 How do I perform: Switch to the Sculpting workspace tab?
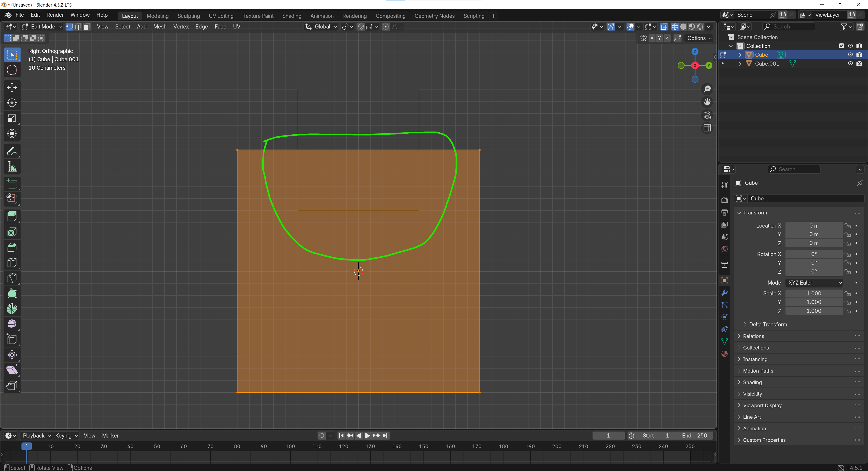(x=189, y=16)
